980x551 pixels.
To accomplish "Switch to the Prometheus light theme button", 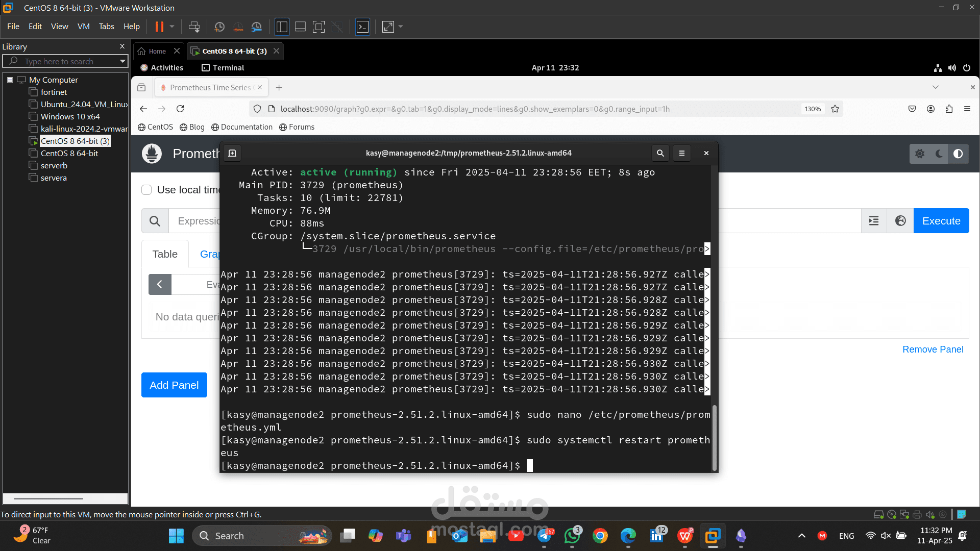I will 920,154.
